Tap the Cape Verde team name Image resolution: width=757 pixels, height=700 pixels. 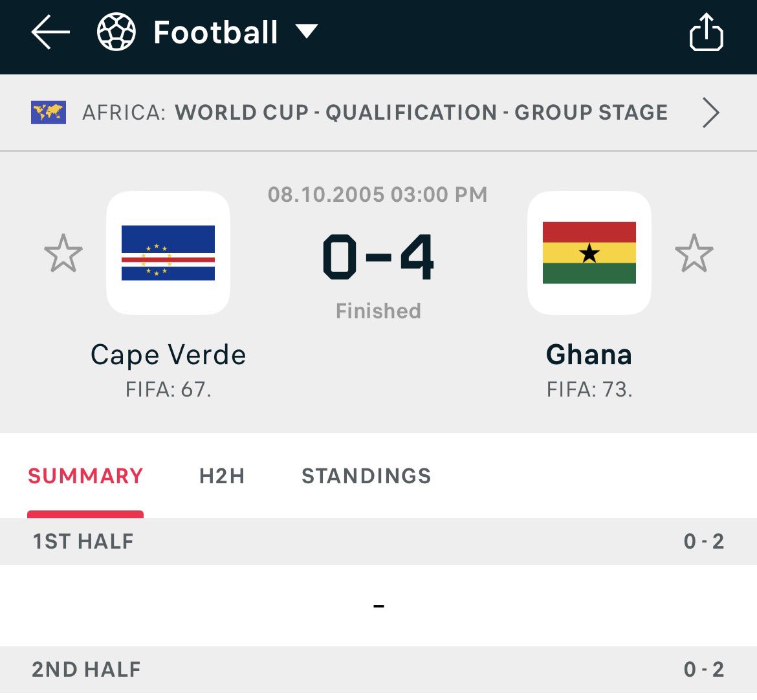click(x=168, y=355)
